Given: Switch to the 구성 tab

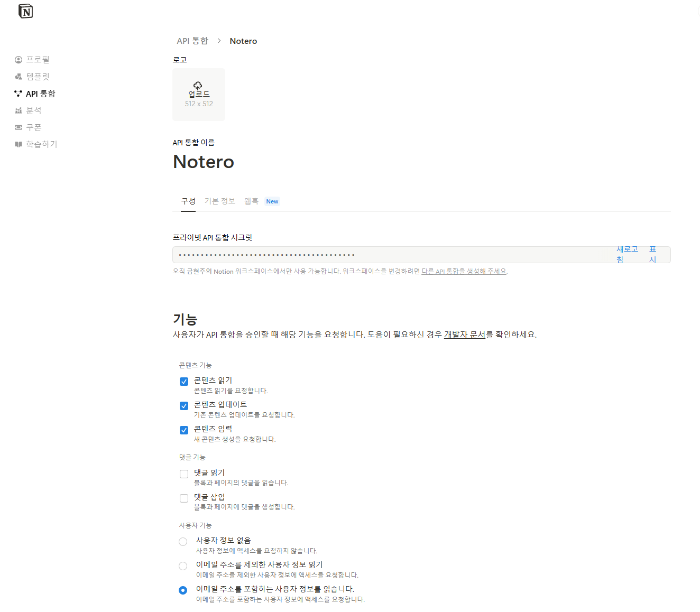Looking at the screenshot, I should (188, 201).
